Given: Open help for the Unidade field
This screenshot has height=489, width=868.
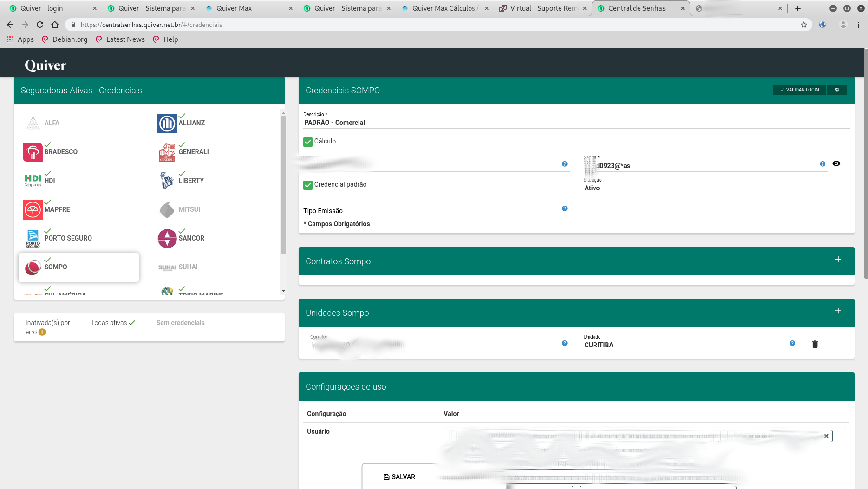Looking at the screenshot, I should 792,343.
